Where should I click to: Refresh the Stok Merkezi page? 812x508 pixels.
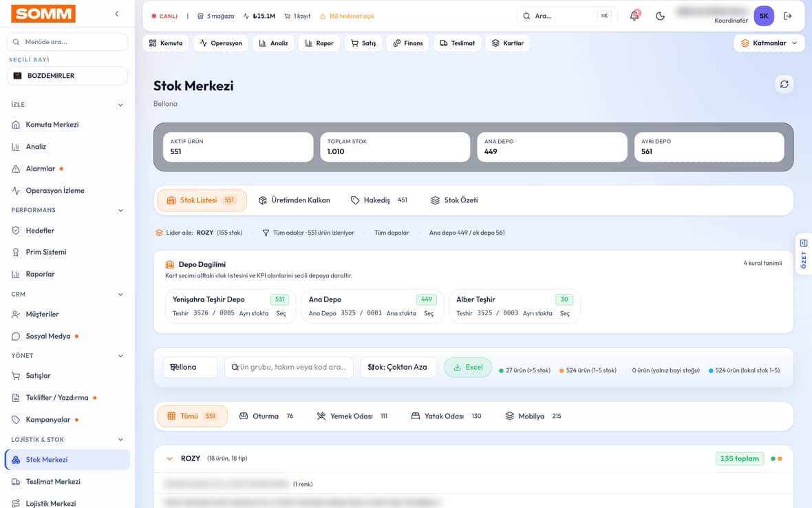click(x=784, y=85)
